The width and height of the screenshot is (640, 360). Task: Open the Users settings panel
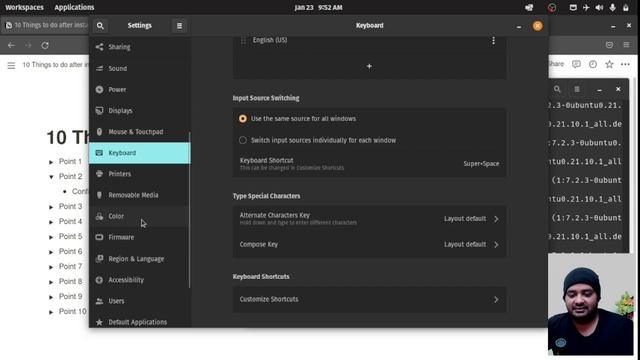pyautogui.click(x=139, y=301)
